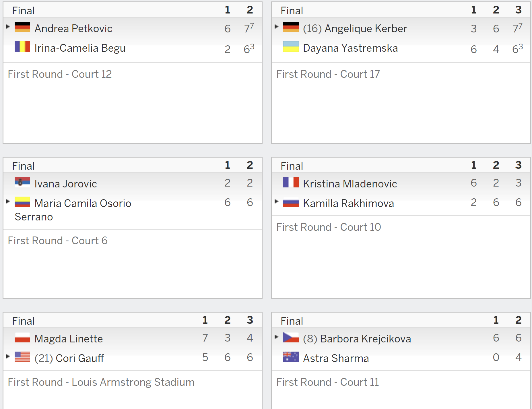Click First Round - Louis Armstrong Stadium text
This screenshot has width=532, height=409.
pos(101,382)
